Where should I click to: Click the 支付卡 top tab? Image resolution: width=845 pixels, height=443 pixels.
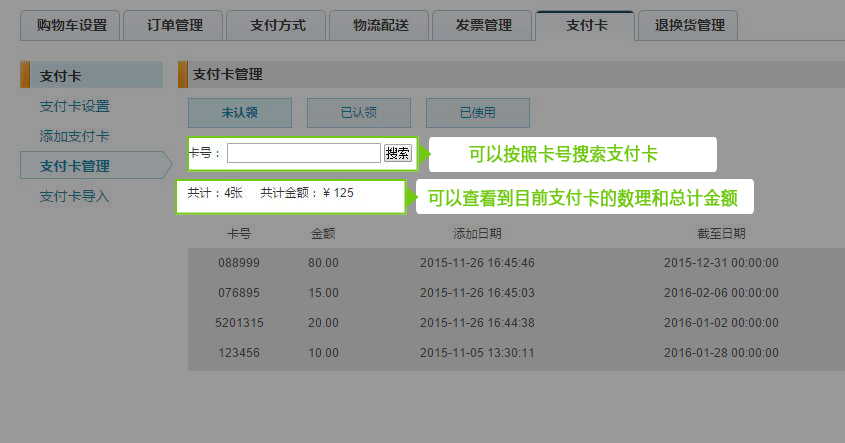click(585, 25)
